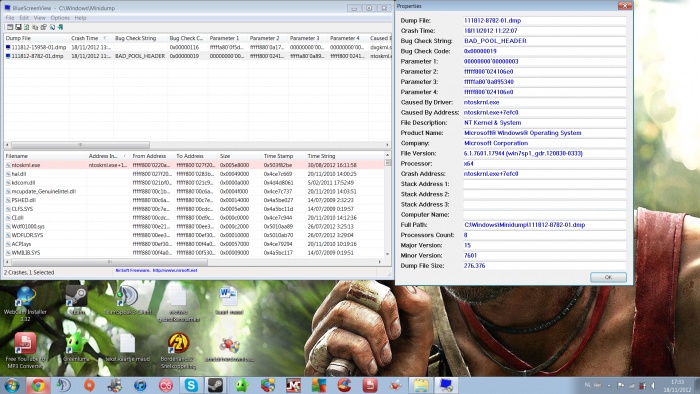
Task: Select the kdcom.dll driver row
Action: (194, 182)
